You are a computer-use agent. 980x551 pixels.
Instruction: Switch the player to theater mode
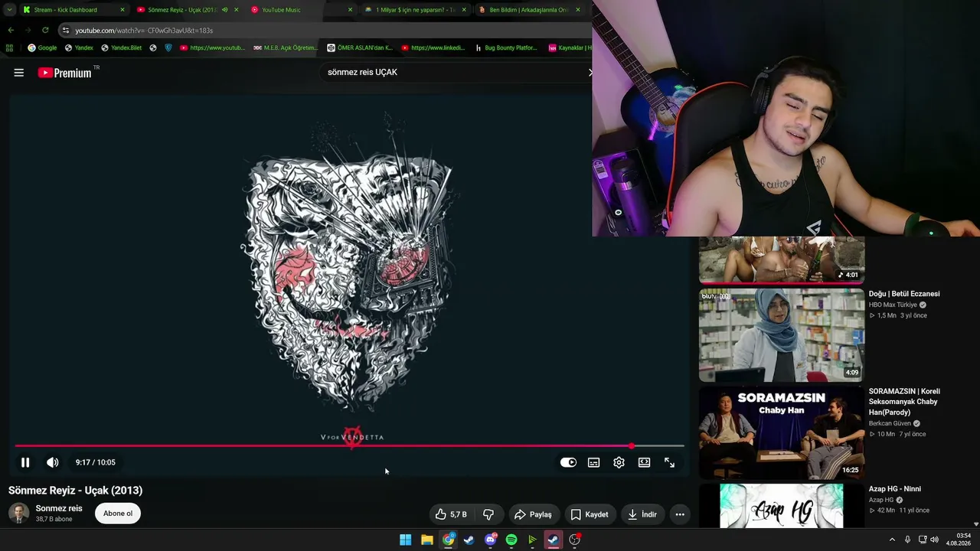point(644,462)
